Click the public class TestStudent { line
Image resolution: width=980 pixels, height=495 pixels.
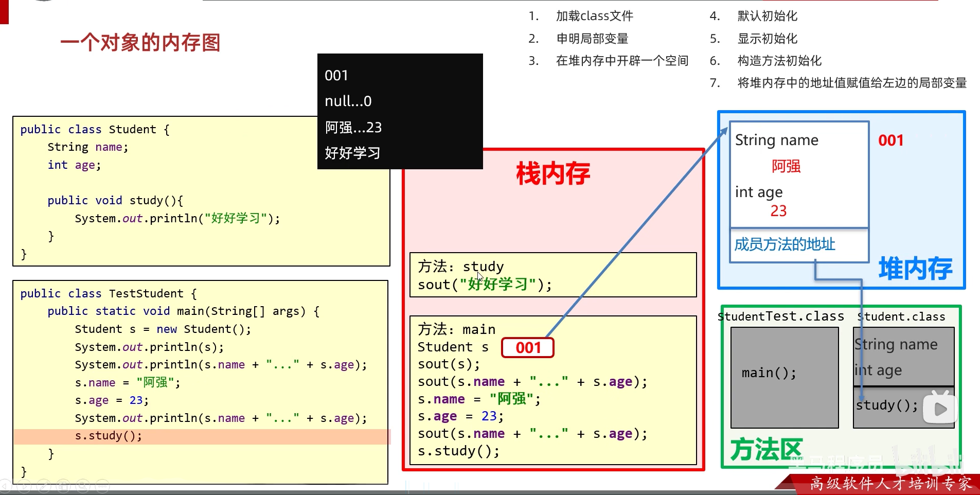(x=109, y=294)
